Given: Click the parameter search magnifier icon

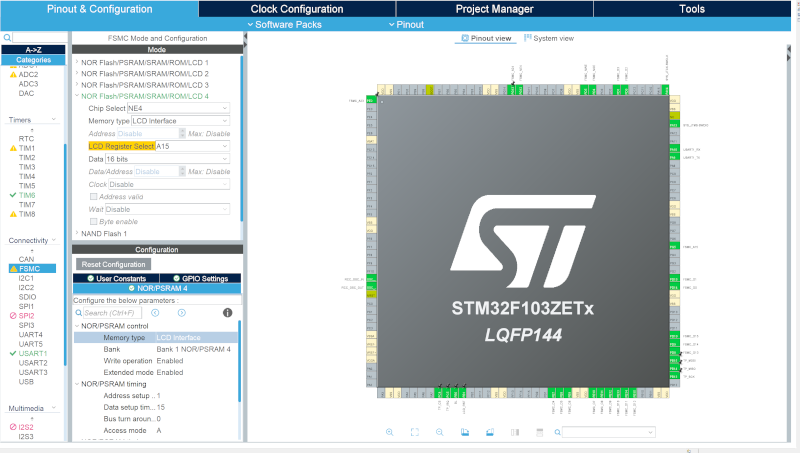Looking at the screenshot, I should [x=79, y=313].
